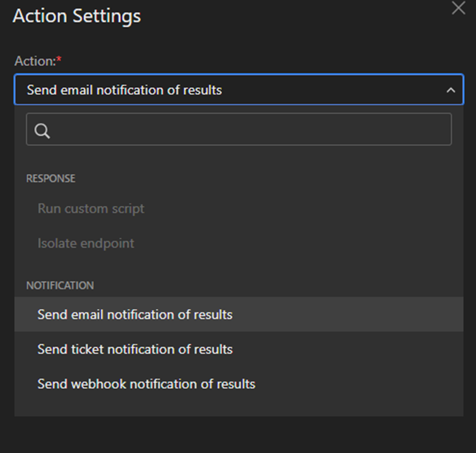Collapse the Action dropdown using the chevron
This screenshot has height=453, width=476.
click(x=451, y=91)
